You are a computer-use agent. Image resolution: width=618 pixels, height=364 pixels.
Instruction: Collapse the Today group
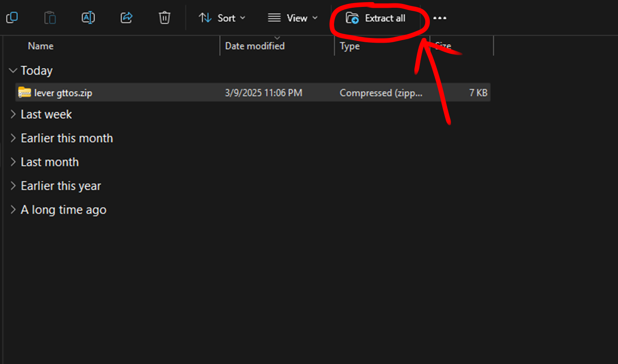click(13, 70)
